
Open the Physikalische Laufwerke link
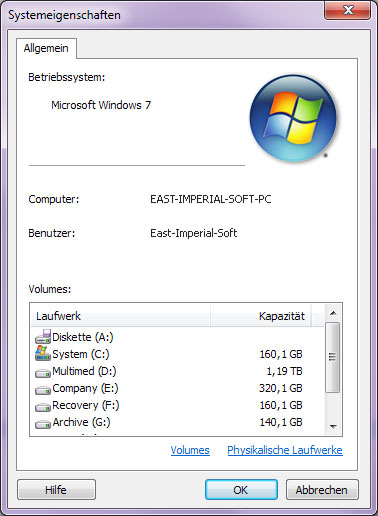(285, 450)
